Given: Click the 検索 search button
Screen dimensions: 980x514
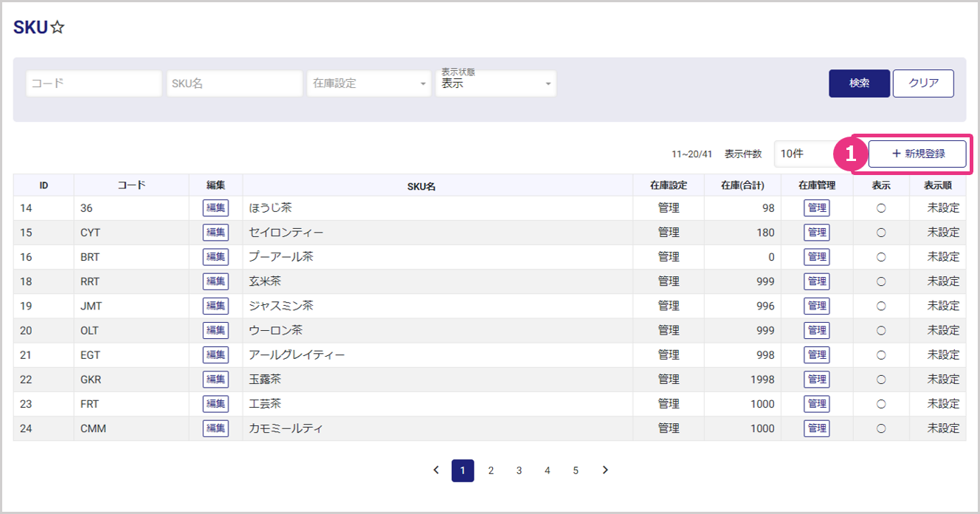Looking at the screenshot, I should (859, 83).
